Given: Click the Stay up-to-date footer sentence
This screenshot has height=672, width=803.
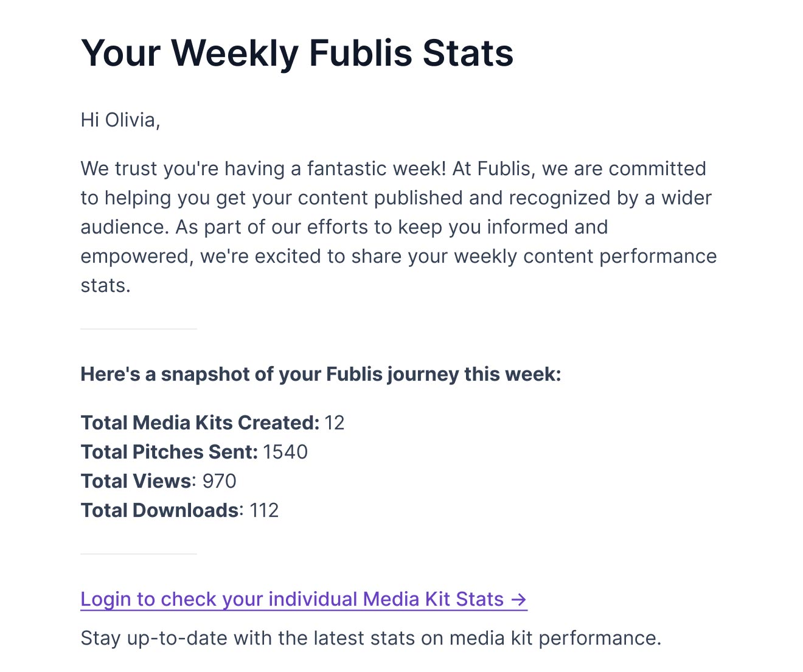Looking at the screenshot, I should [370, 638].
